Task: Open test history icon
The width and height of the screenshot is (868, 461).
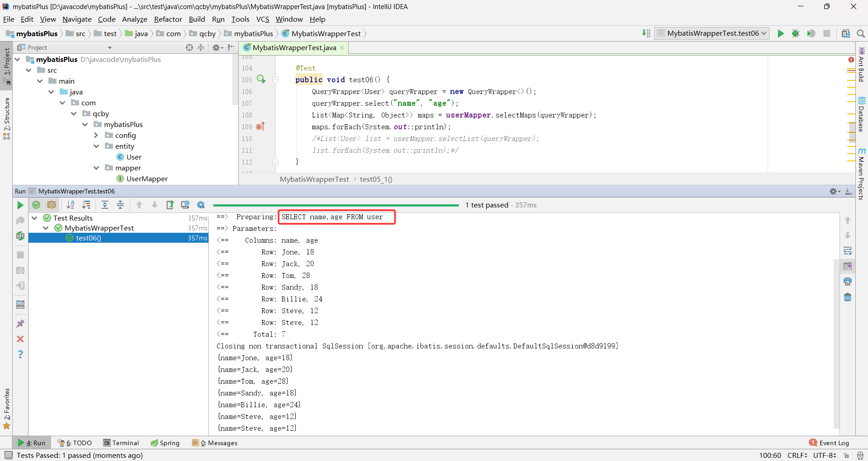Action: [185, 205]
